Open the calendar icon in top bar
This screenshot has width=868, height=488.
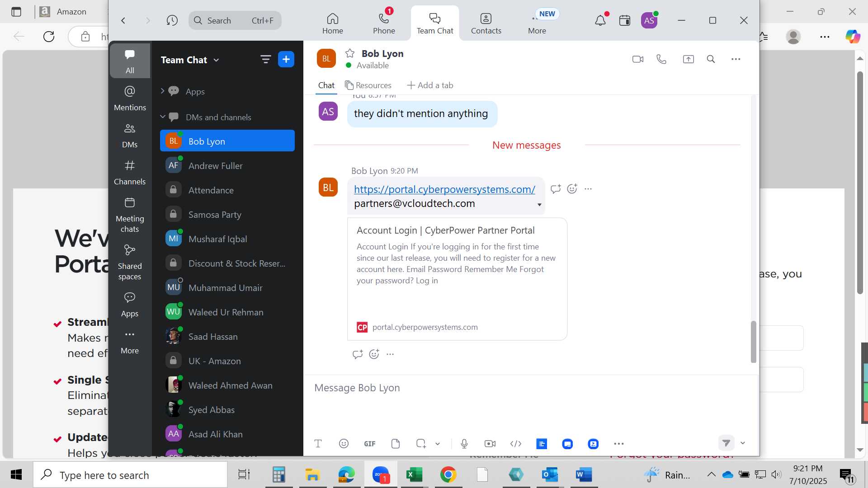625,20
